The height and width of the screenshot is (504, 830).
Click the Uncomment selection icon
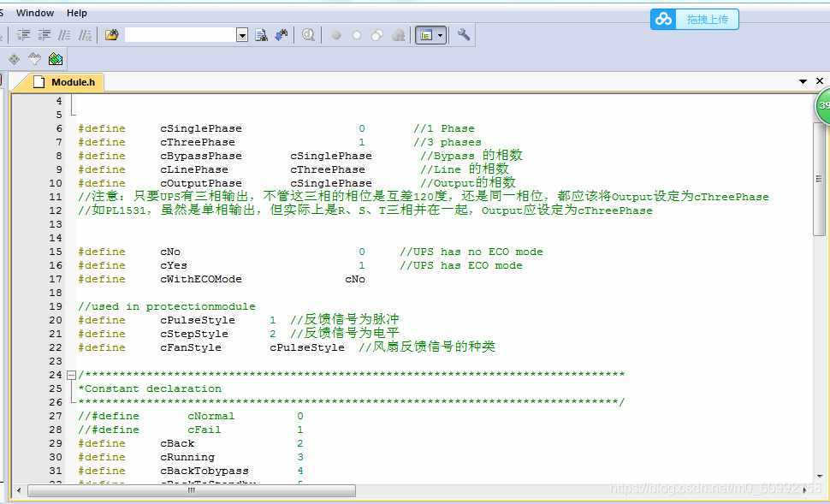click(85, 35)
